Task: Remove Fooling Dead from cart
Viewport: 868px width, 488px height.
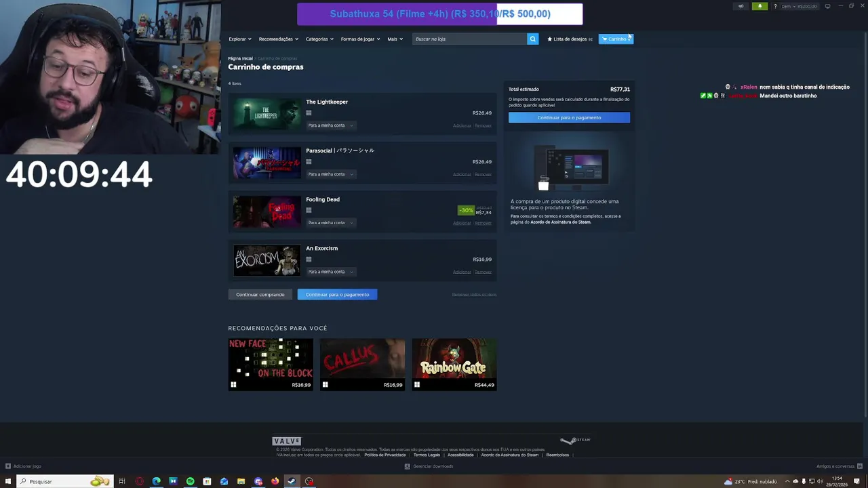Action: (x=483, y=223)
